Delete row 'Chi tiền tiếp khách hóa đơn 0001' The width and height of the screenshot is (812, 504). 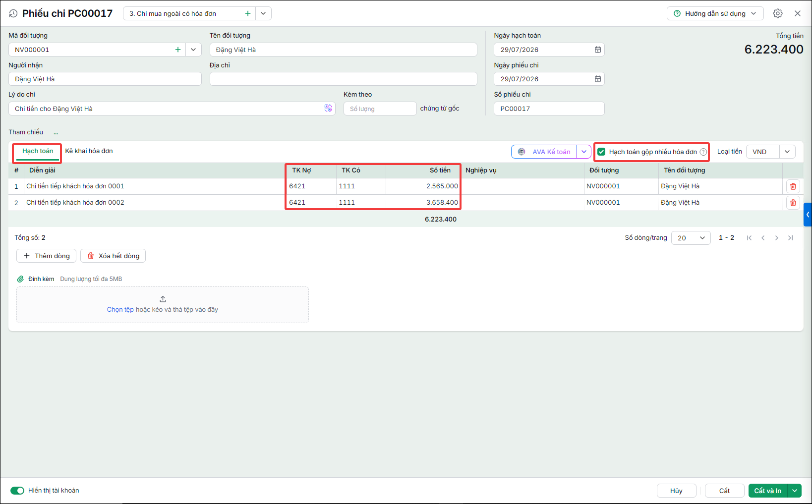click(793, 186)
